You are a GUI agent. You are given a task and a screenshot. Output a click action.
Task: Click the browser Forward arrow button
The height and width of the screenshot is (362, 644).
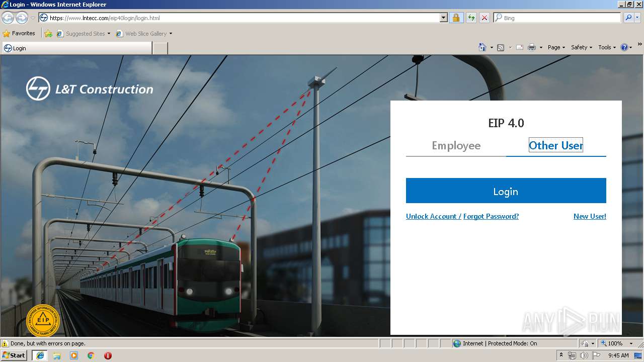tap(22, 18)
